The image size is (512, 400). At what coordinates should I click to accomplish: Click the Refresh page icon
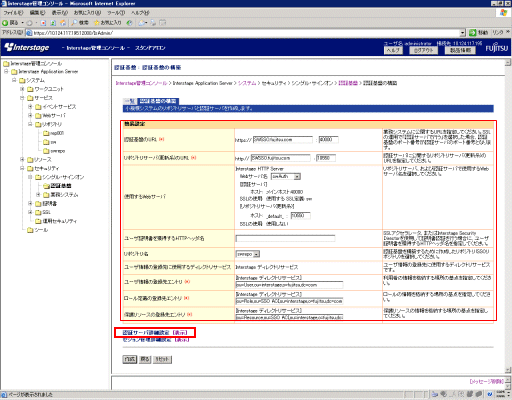click(x=53, y=23)
